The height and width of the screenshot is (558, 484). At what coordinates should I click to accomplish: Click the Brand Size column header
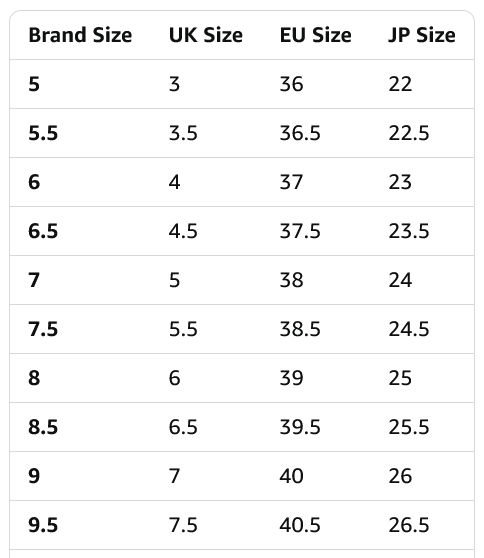[x=80, y=35]
